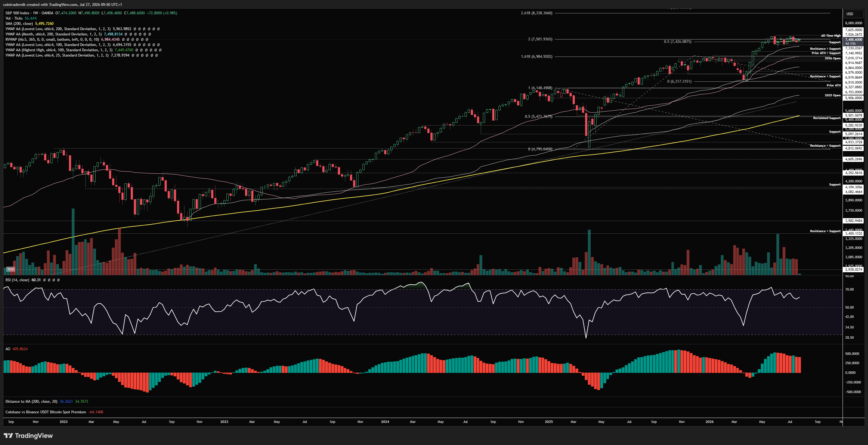Image resolution: width=868 pixels, height=445 pixels.
Task: Click the current price label 7,488.6000
Action: pos(853,39)
